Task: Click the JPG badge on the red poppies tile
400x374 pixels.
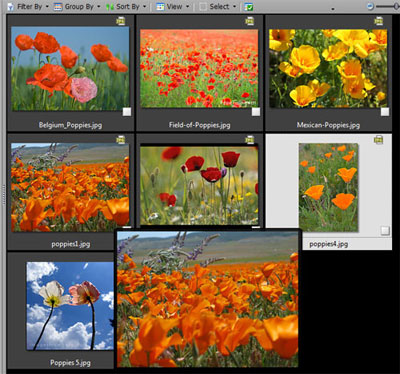Action: (x=249, y=140)
